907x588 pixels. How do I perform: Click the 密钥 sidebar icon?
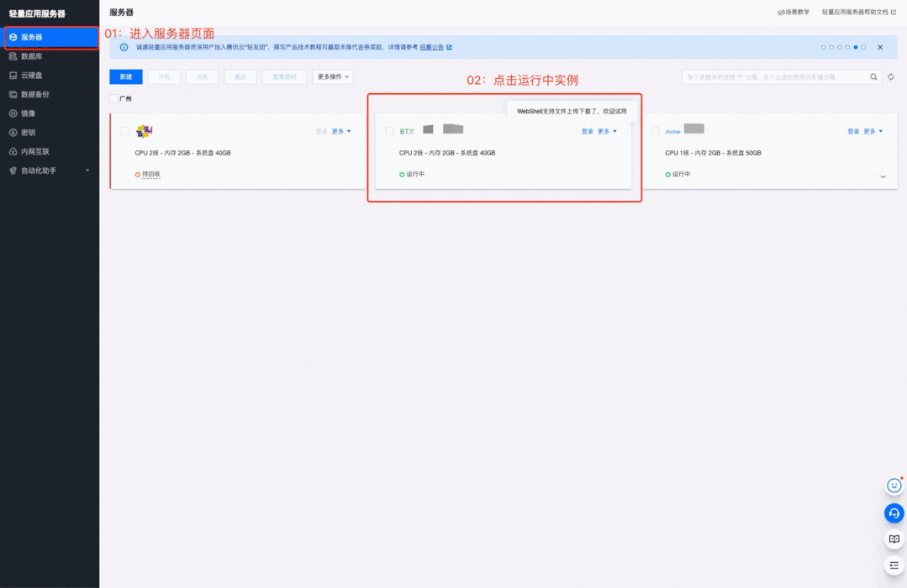click(x=13, y=133)
